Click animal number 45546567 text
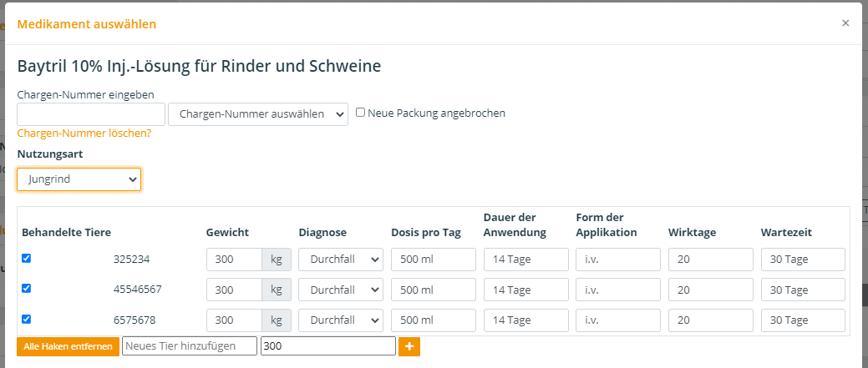Screen dimensions: 868x368 [x=138, y=290]
